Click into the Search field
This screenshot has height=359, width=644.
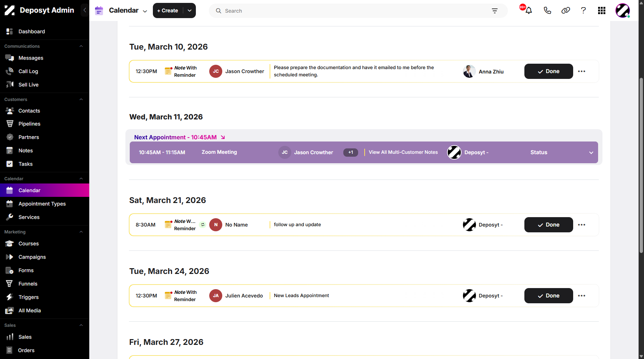[x=358, y=11]
